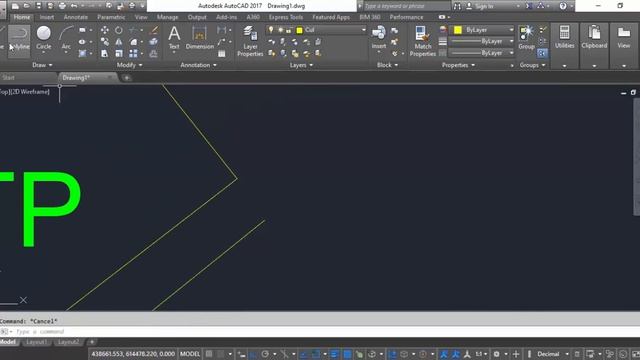640x360 pixels.
Task: Activate the Move tool in Modify panel
Action: pos(104,30)
